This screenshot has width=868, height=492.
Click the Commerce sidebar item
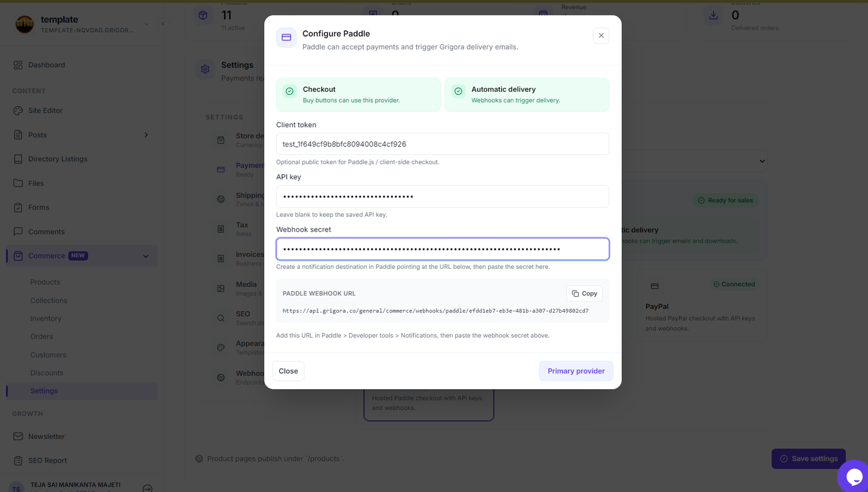coord(82,256)
